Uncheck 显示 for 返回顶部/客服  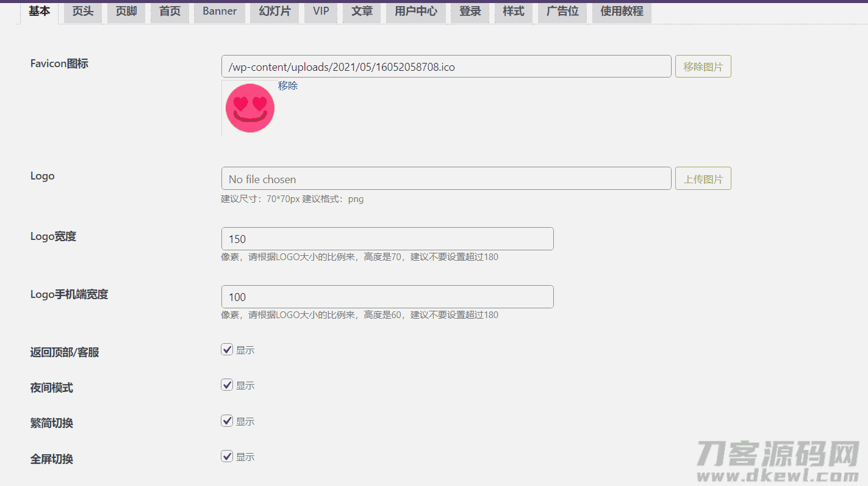(227, 349)
